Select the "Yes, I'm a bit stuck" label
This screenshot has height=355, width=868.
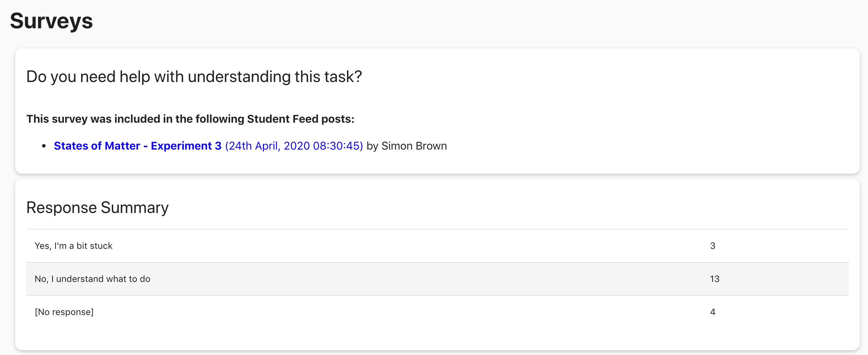click(x=73, y=246)
